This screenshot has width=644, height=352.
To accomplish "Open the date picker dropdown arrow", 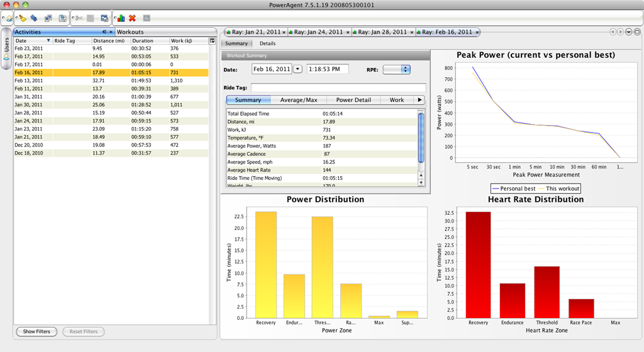I will pyautogui.click(x=297, y=69).
